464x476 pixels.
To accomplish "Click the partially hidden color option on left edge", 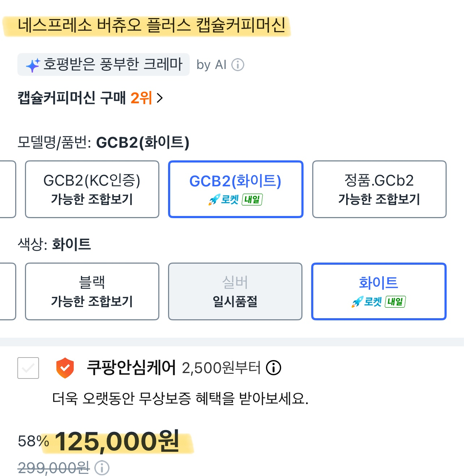I will click(x=7, y=291).
